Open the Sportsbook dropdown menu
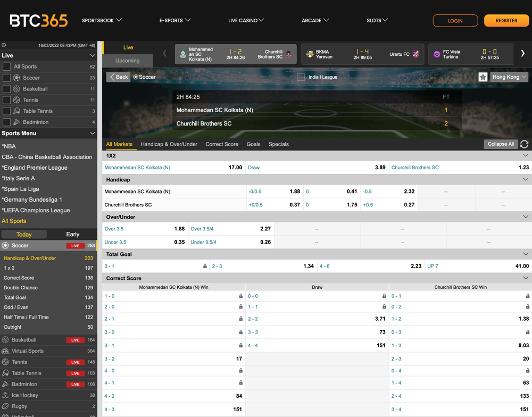 (102, 21)
